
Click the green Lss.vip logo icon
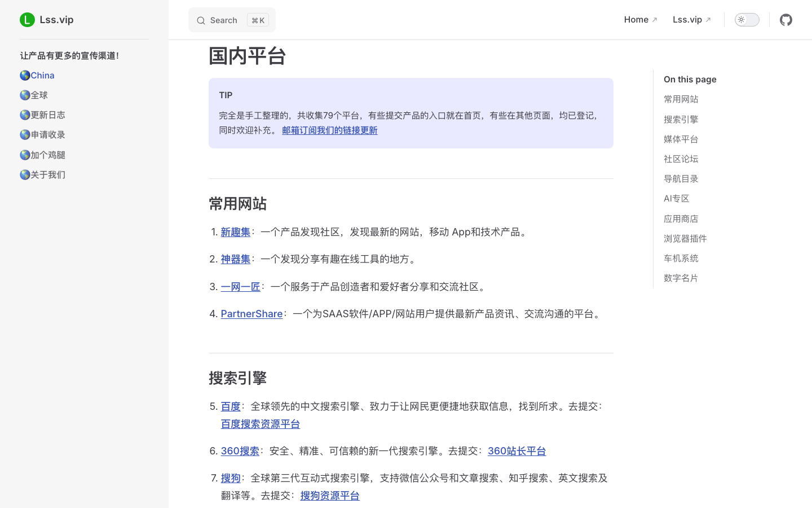(x=27, y=20)
